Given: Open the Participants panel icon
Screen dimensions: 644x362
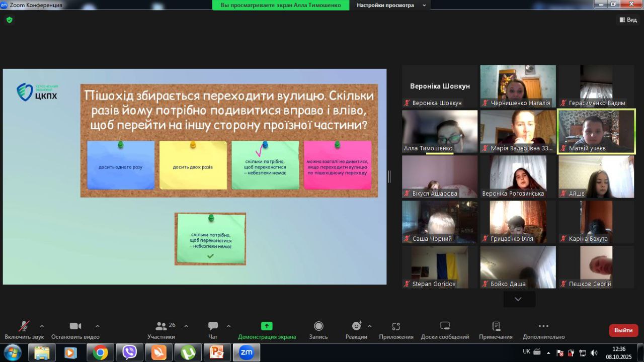Looking at the screenshot, I should click(x=162, y=326).
